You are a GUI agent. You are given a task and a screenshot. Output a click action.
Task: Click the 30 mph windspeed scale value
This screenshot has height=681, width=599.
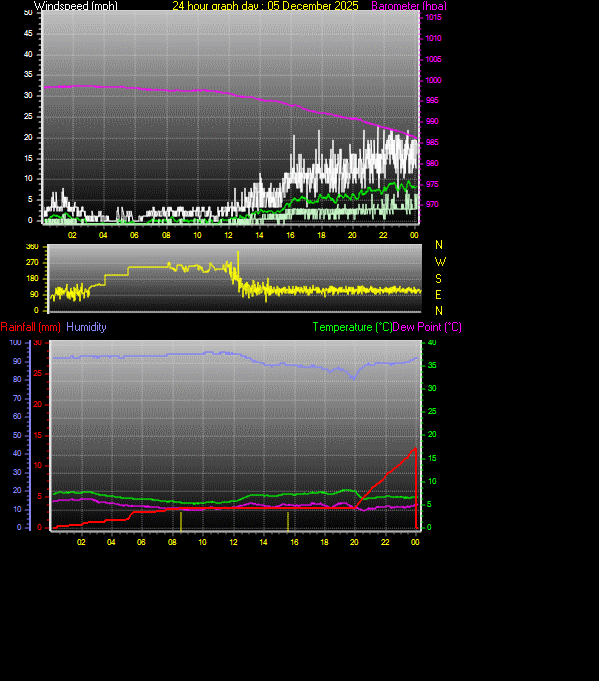28,95
